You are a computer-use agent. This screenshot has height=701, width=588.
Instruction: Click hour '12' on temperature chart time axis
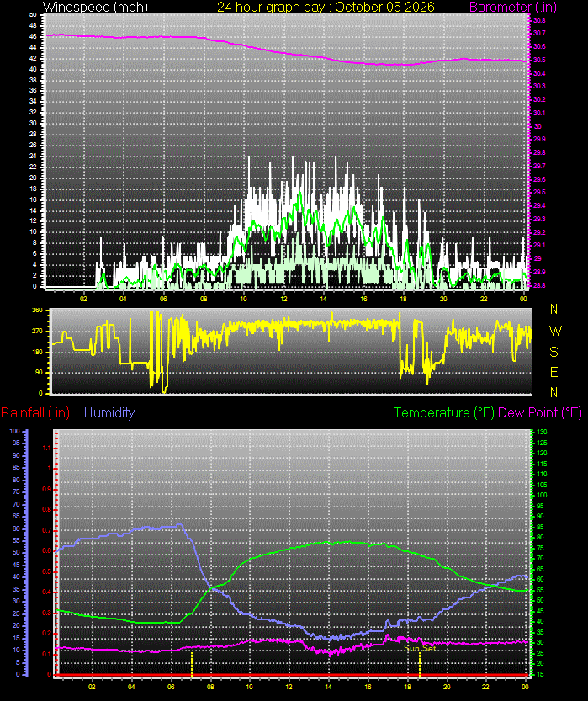click(x=289, y=687)
